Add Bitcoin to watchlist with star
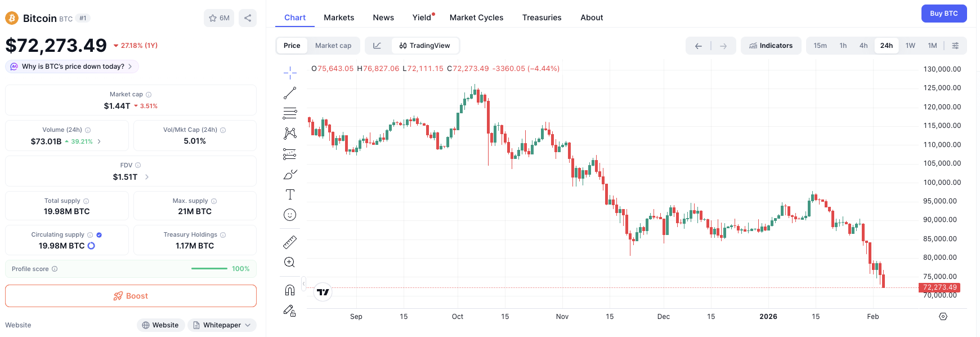This screenshot has height=337, width=980. 219,18
